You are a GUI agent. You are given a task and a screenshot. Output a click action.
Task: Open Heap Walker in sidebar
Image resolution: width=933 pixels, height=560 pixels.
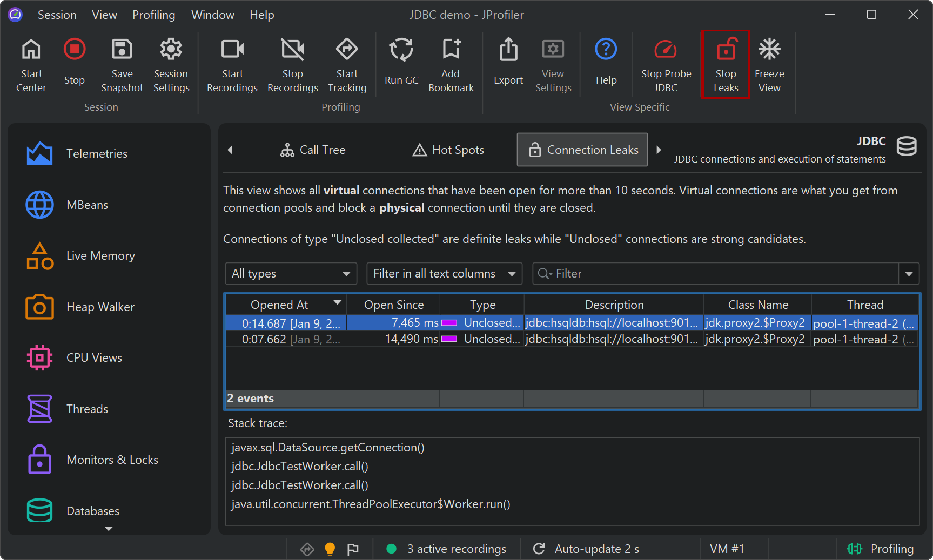click(x=100, y=307)
